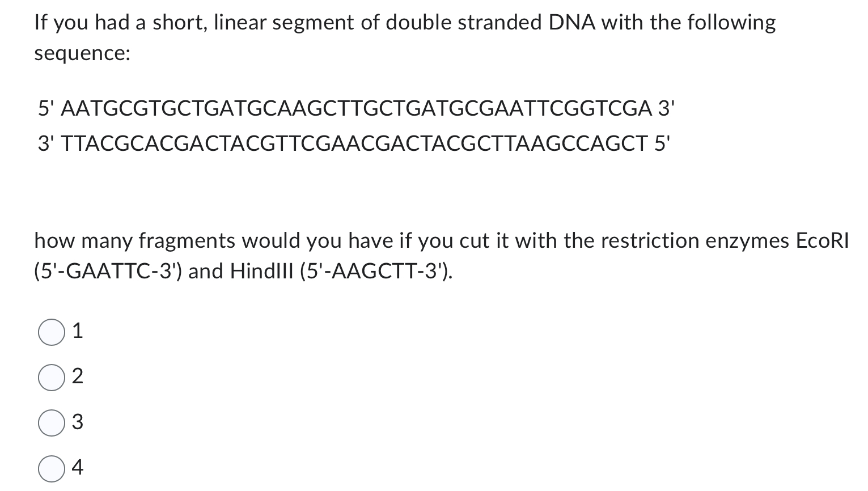Select the radio button for answer 2
This screenshot has height=491, width=868.
pos(51,377)
